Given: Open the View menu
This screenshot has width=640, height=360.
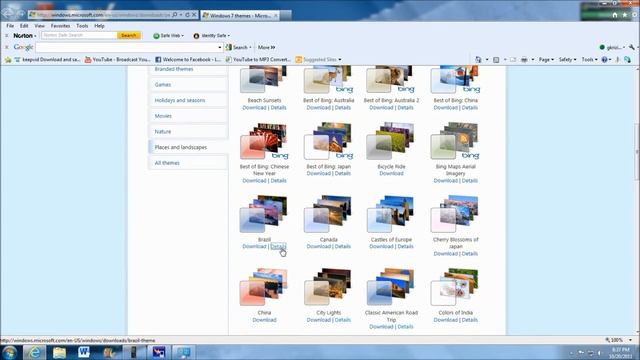Looking at the screenshot, I should [x=40, y=26].
